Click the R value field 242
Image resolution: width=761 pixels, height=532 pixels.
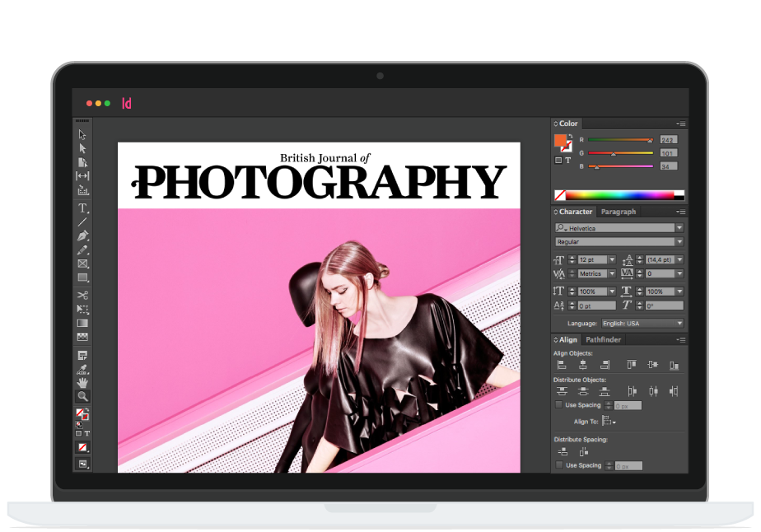pyautogui.click(x=668, y=140)
